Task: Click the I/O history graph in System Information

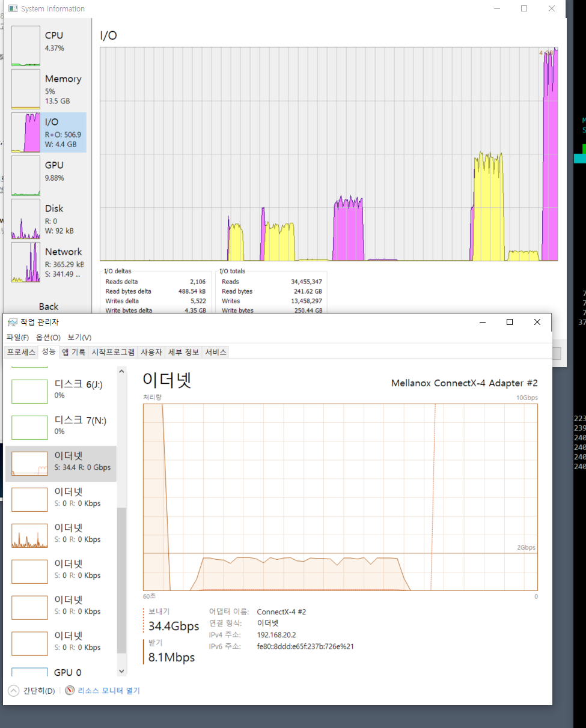Action: [x=329, y=154]
